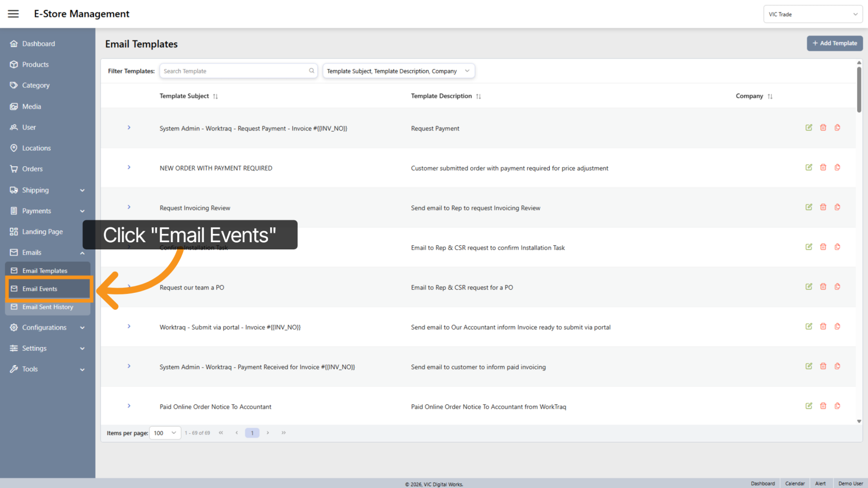Click the Add Template button
868x488 pixels.
pyautogui.click(x=834, y=43)
